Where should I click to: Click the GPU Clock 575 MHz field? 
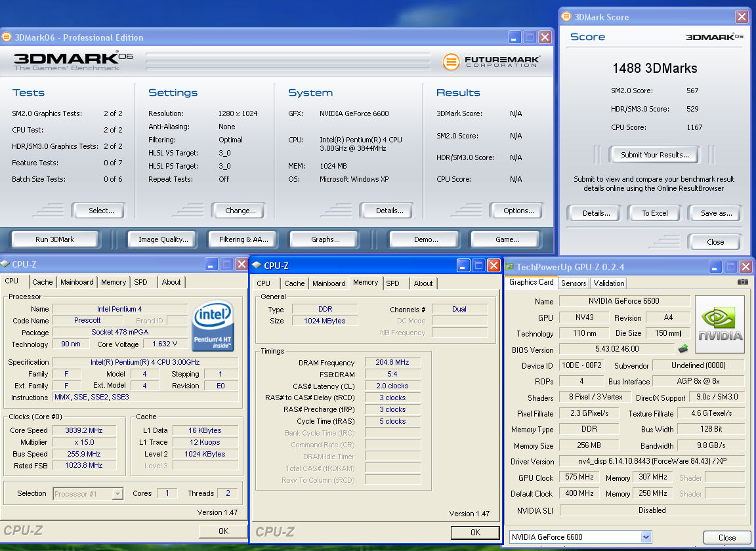579,478
